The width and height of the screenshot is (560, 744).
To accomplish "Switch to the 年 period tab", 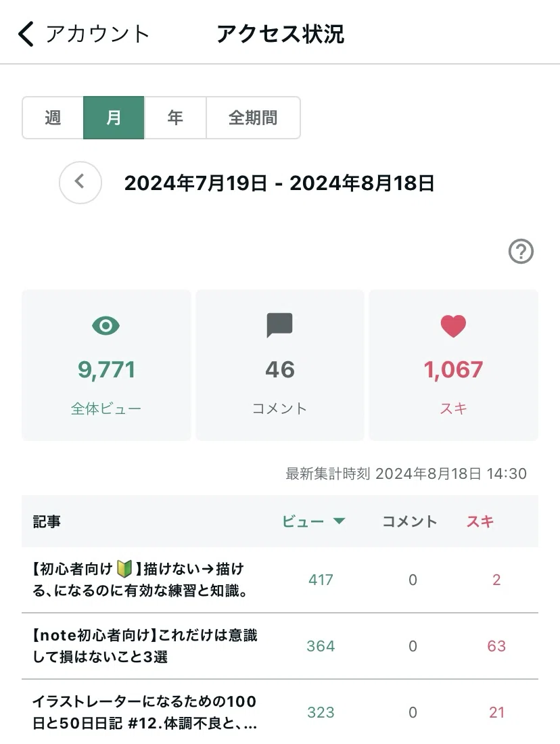I will (175, 118).
